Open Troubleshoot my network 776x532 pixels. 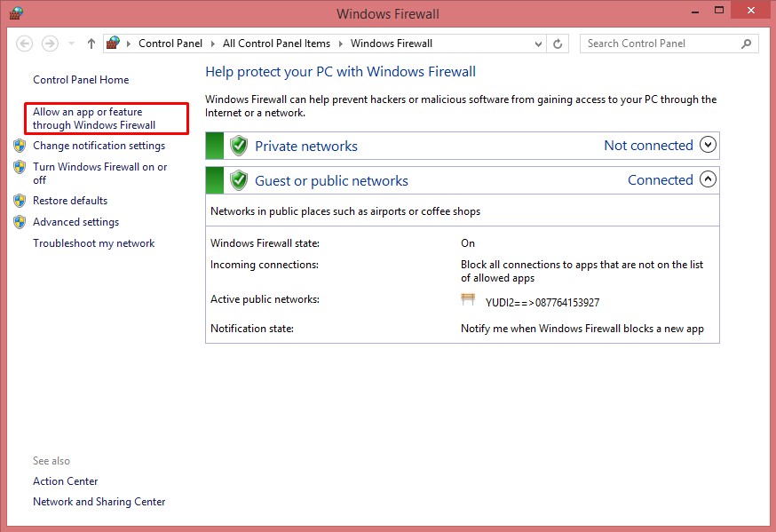click(93, 243)
